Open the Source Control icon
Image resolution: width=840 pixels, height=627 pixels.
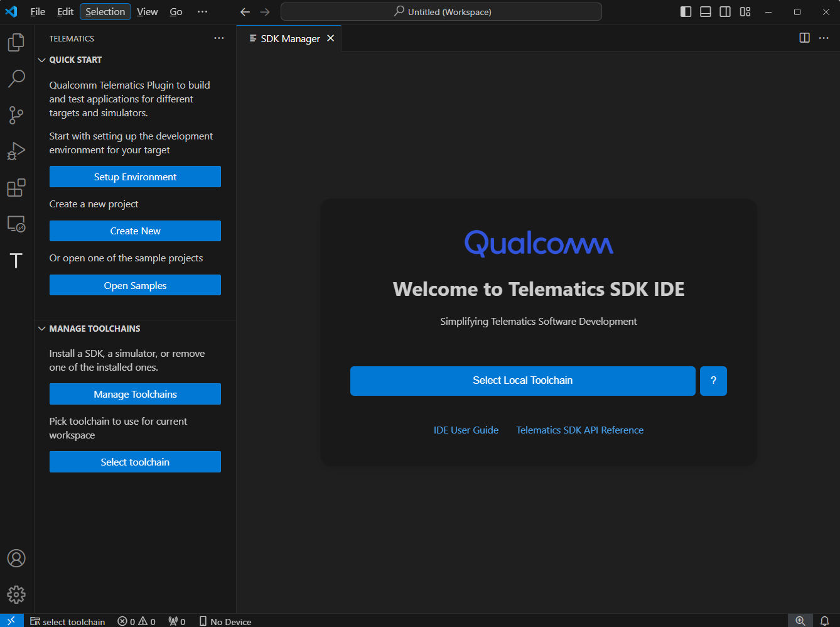pos(16,114)
